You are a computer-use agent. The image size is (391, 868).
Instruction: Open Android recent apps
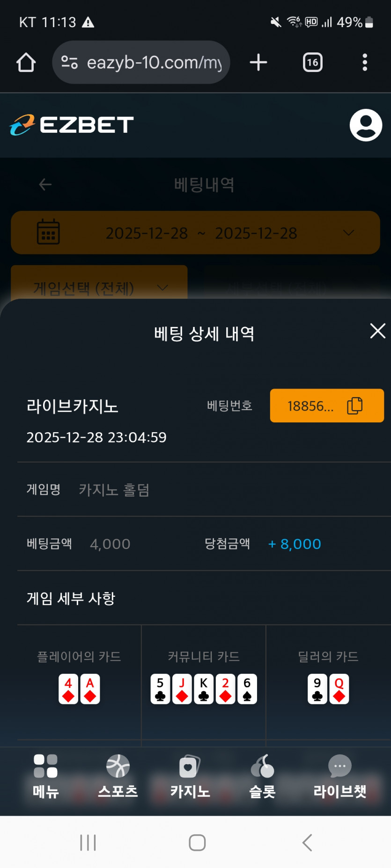point(88,842)
